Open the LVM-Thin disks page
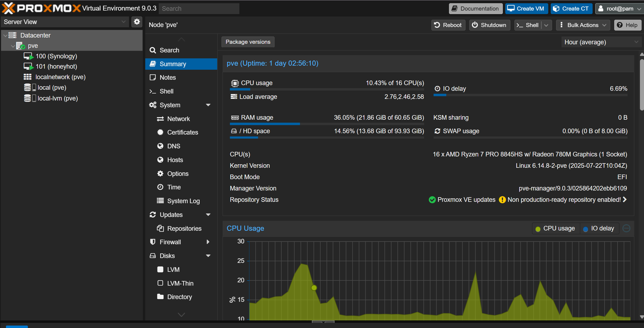This screenshot has width=644, height=328. 180,283
